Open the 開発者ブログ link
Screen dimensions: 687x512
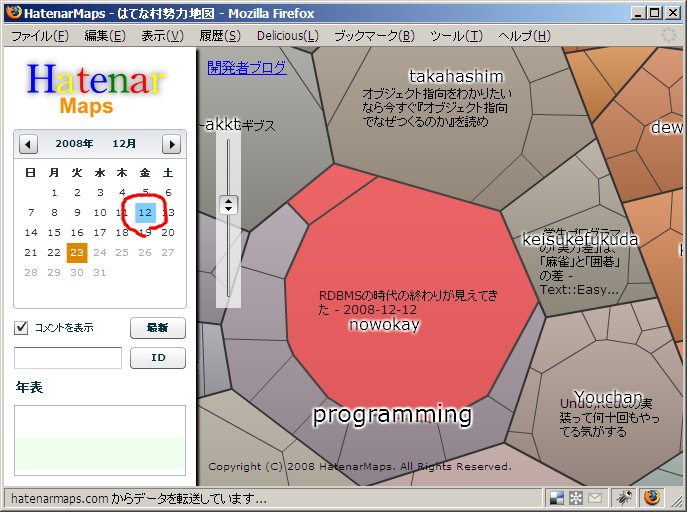point(247,67)
